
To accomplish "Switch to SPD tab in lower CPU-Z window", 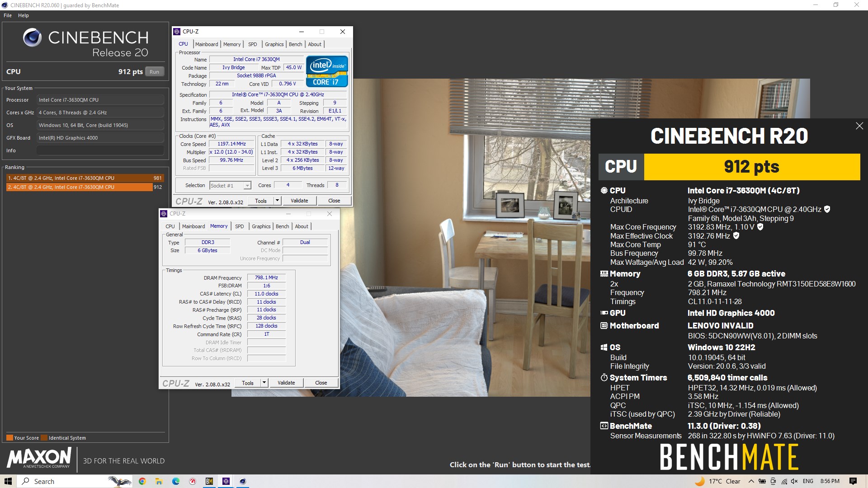I will (240, 226).
